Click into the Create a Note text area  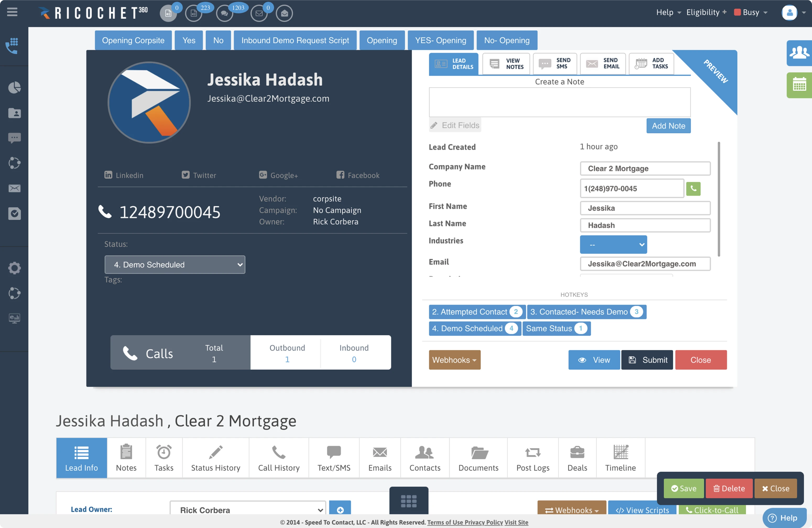559,102
